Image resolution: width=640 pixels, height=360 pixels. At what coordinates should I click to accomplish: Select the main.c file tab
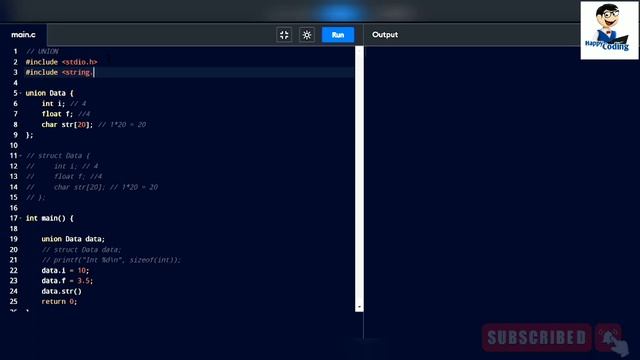(23, 35)
